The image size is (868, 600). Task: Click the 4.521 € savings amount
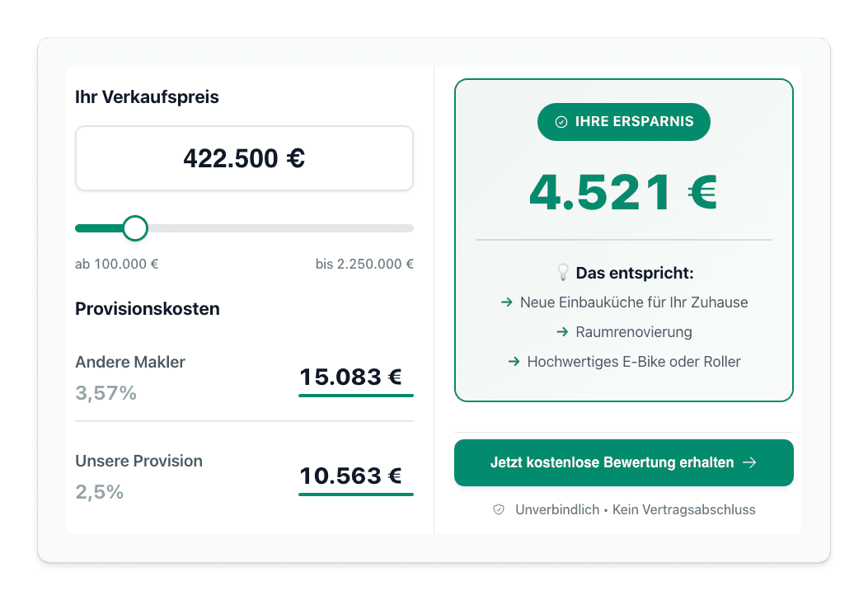(x=623, y=193)
